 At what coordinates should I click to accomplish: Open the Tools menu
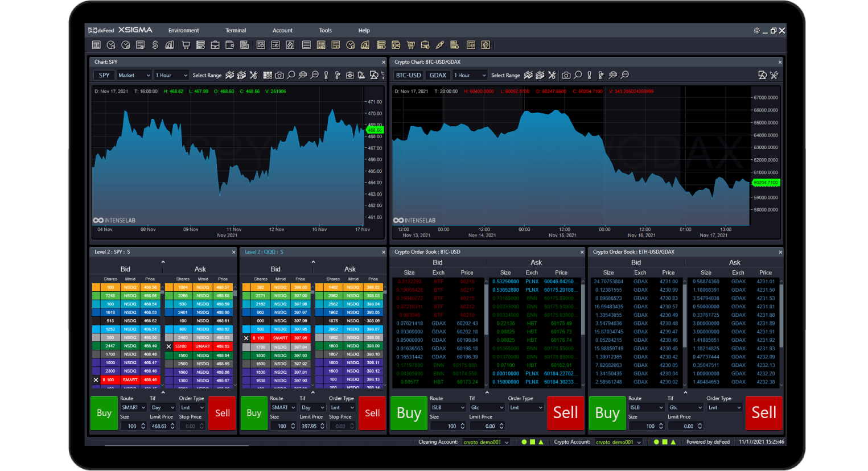click(325, 31)
